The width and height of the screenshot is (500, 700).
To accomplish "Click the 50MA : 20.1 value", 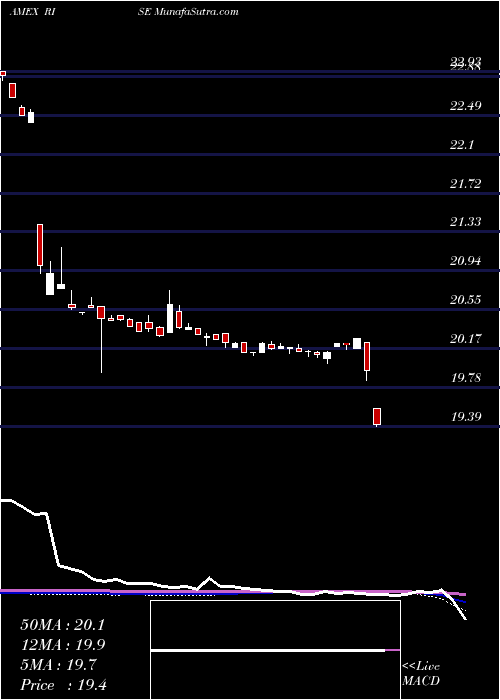I will [x=62, y=625].
